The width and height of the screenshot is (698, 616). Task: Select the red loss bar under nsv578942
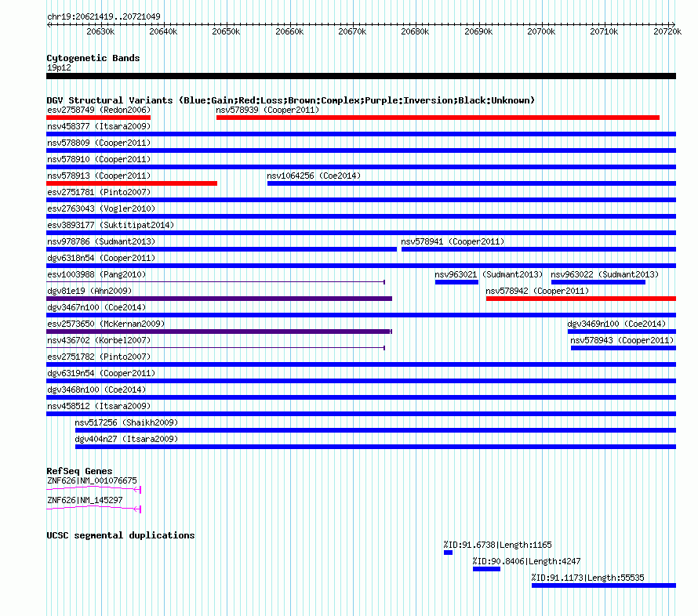point(581,299)
